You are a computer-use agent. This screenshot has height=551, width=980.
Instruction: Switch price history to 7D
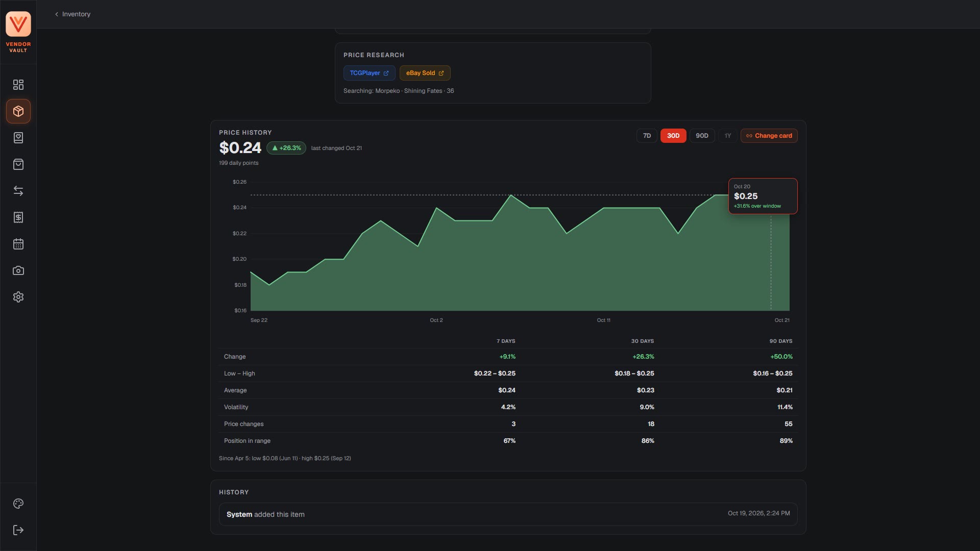(647, 136)
